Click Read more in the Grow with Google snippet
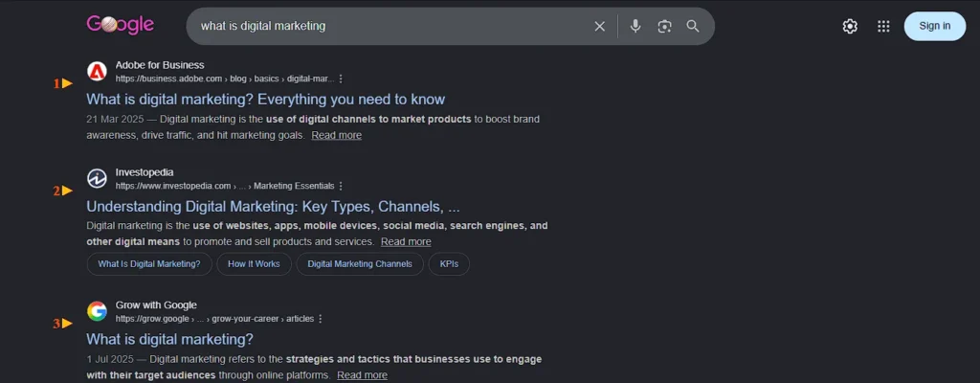 coord(362,375)
